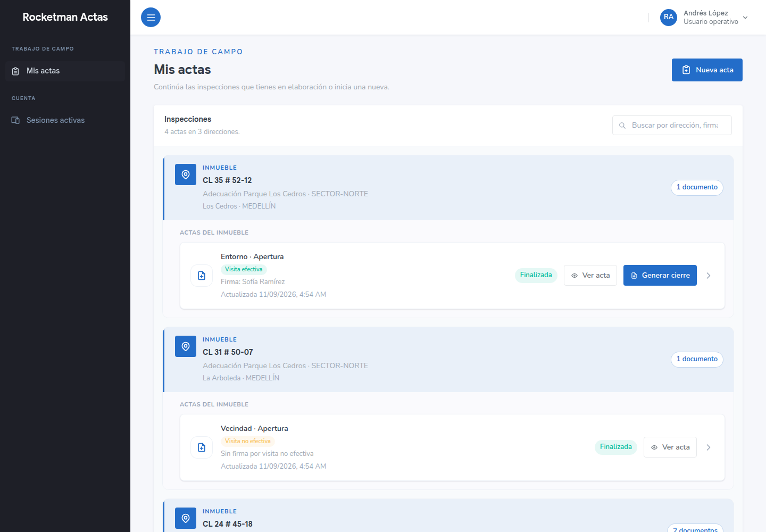
Task: Click the Visita no efectiva tag
Action: coord(248,441)
